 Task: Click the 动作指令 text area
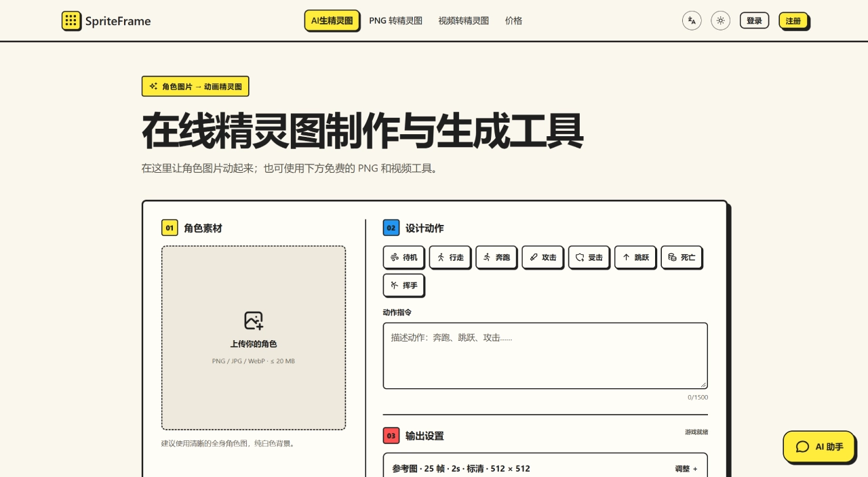545,356
